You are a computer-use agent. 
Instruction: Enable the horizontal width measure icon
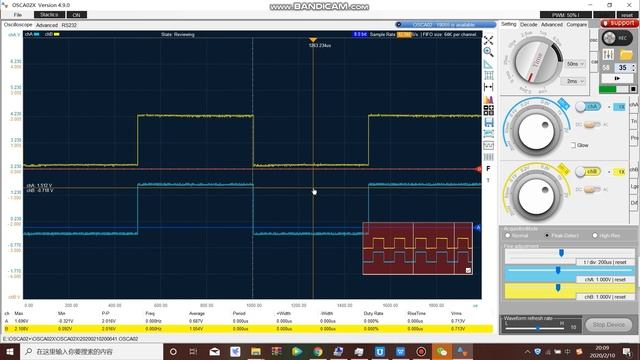pos(488,87)
